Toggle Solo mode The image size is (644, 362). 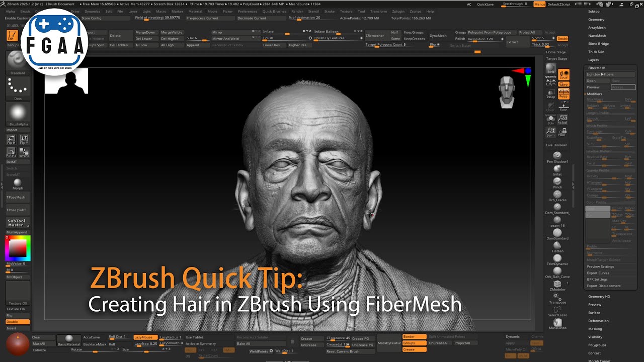(551, 120)
